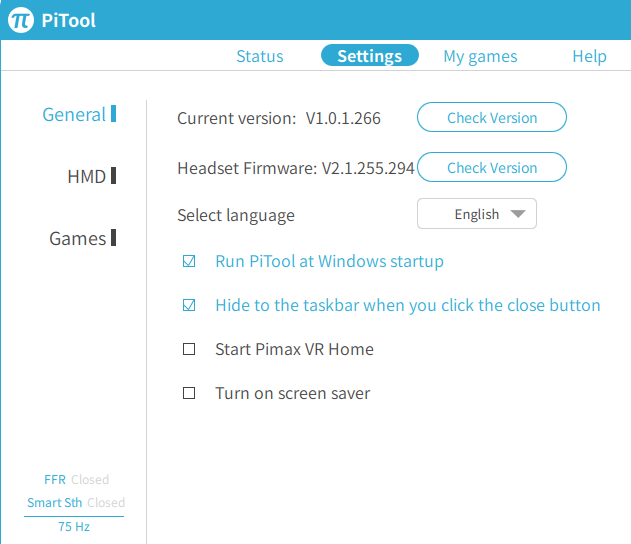Uncheck Hide to the taskbar option
The height and width of the screenshot is (544, 631).
(189, 306)
